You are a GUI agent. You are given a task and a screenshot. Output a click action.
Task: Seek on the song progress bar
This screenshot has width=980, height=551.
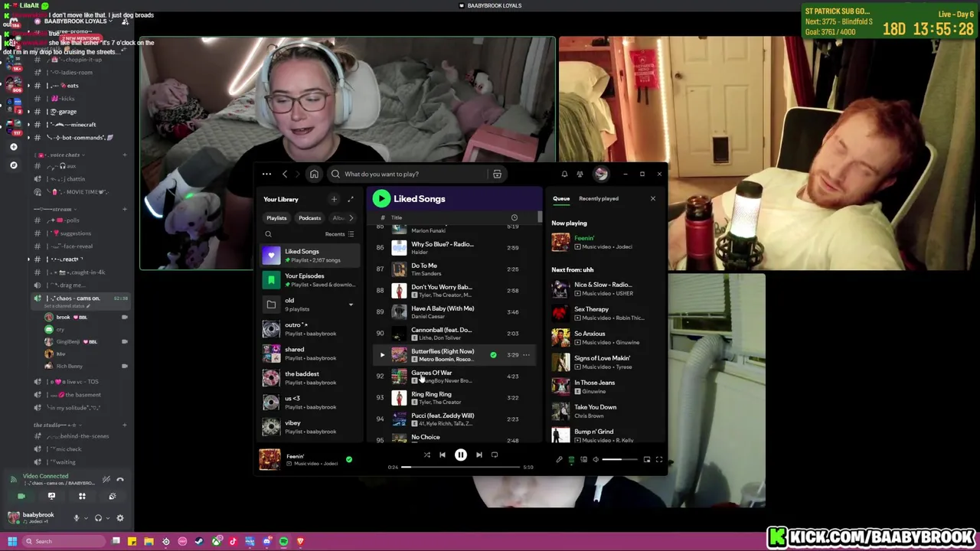[462, 467]
